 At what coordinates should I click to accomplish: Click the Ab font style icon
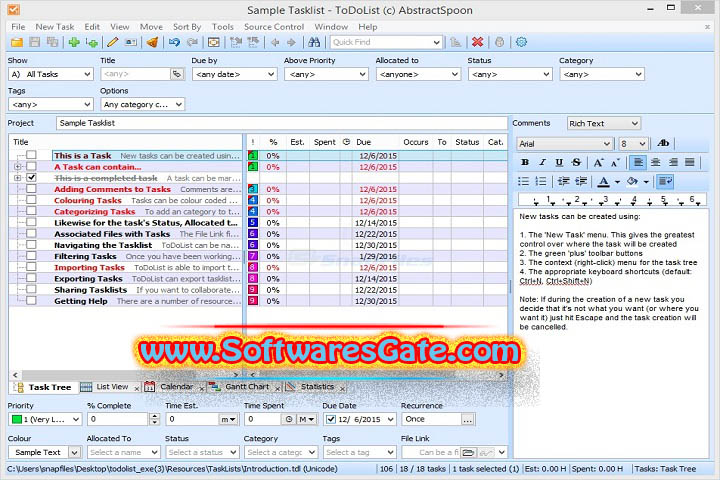coord(663,143)
